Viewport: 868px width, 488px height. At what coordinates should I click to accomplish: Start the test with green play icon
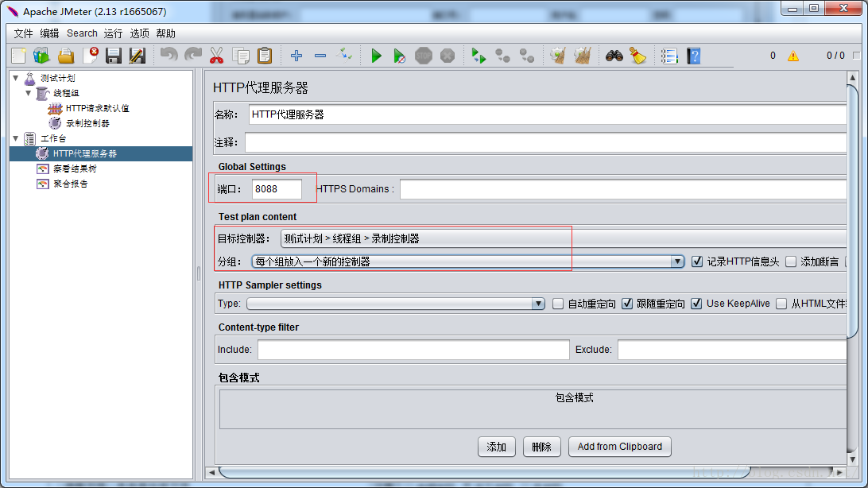[x=377, y=56]
